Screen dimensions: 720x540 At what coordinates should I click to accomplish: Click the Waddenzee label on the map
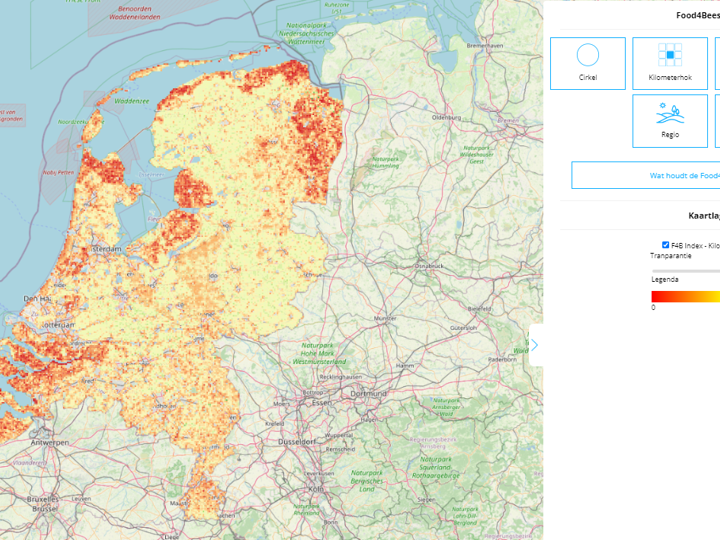coord(131,101)
